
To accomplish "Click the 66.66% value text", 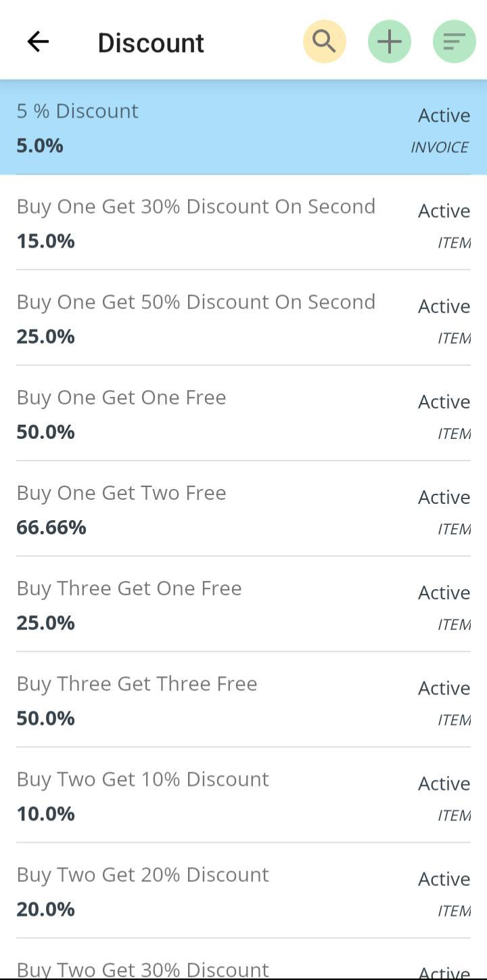I will pyautogui.click(x=51, y=528).
